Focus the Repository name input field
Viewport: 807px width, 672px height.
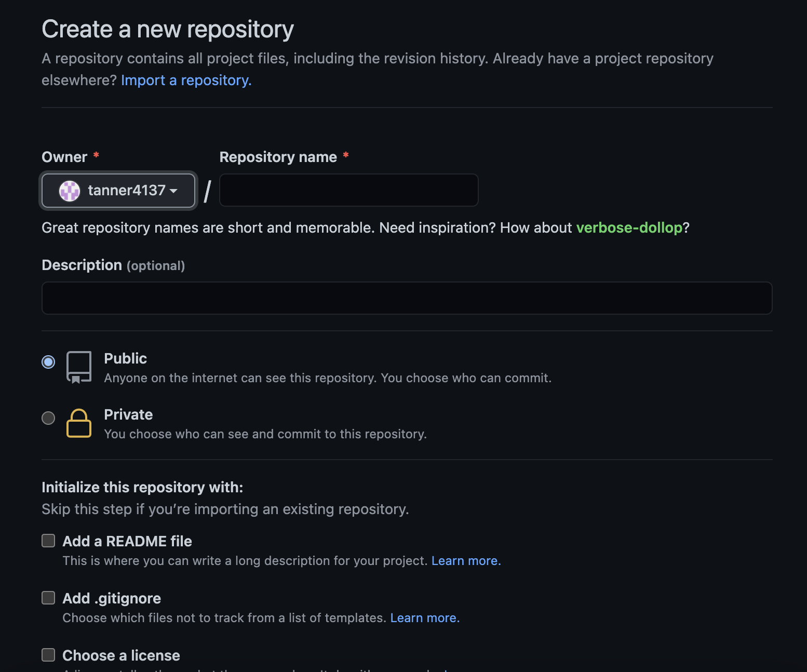[x=349, y=190]
